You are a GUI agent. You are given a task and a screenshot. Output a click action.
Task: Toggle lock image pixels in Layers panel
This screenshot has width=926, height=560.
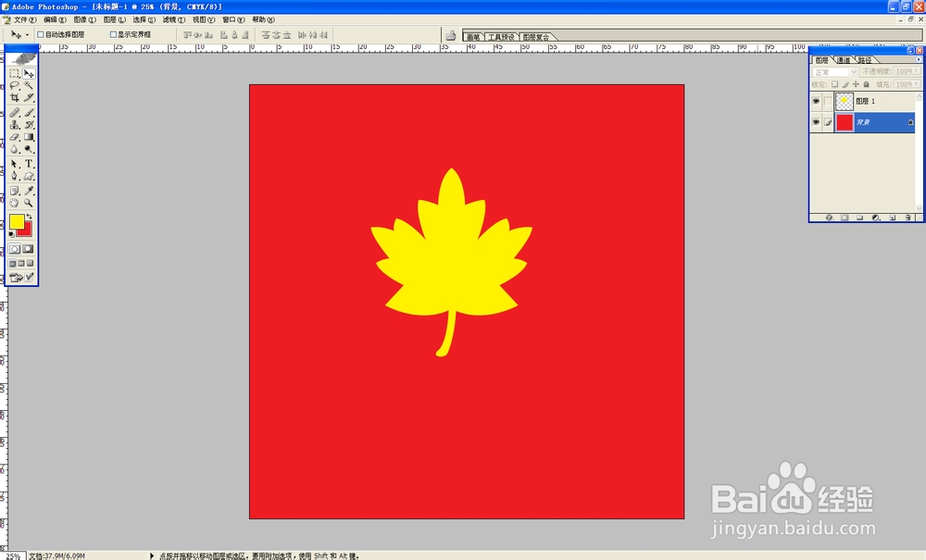[x=845, y=84]
